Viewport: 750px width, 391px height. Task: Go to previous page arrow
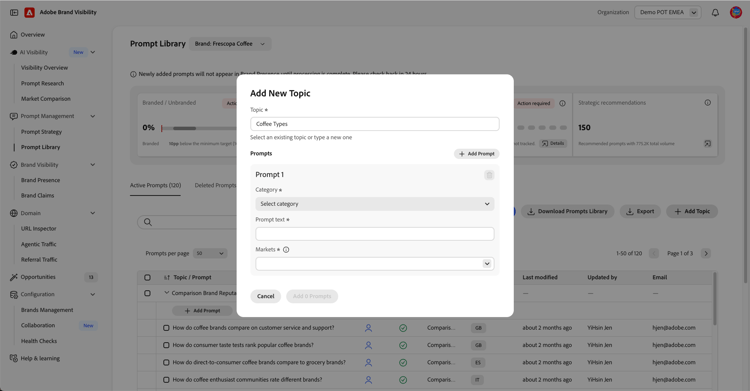(654, 253)
